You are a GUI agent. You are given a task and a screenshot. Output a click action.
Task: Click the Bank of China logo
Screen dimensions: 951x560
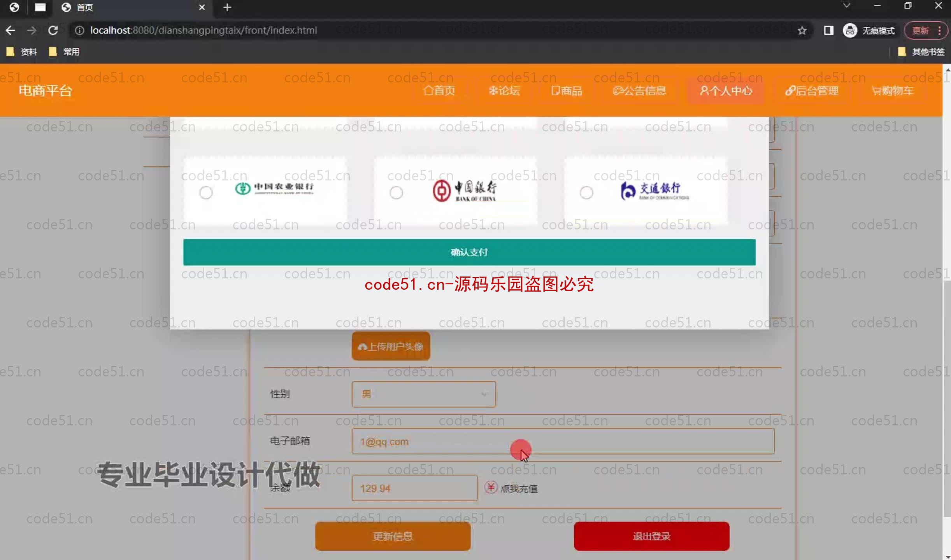coord(465,191)
